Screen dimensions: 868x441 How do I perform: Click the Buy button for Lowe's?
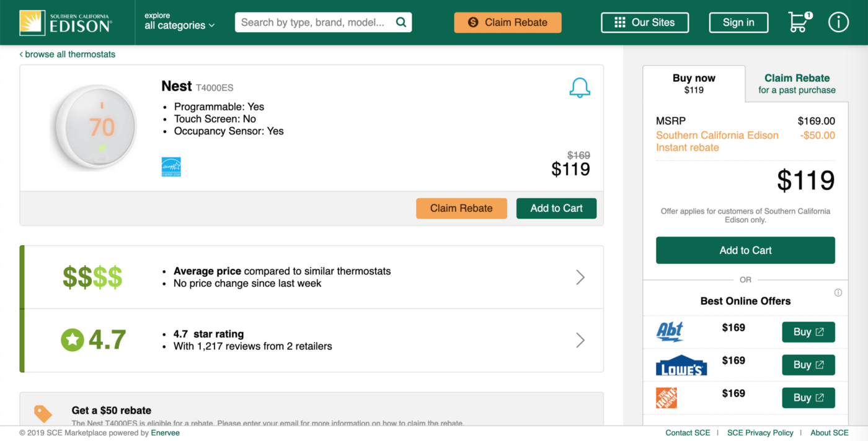(x=808, y=365)
